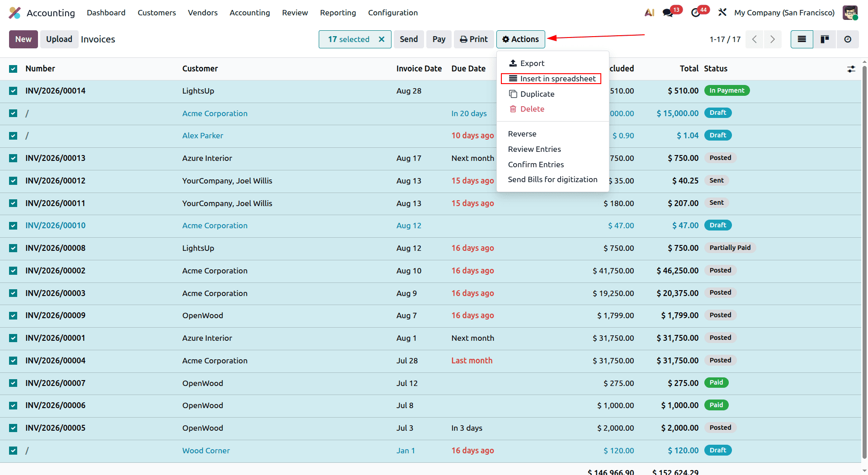Open the Print dropdown button
Screen dimensions: 868x475
(x=473, y=39)
